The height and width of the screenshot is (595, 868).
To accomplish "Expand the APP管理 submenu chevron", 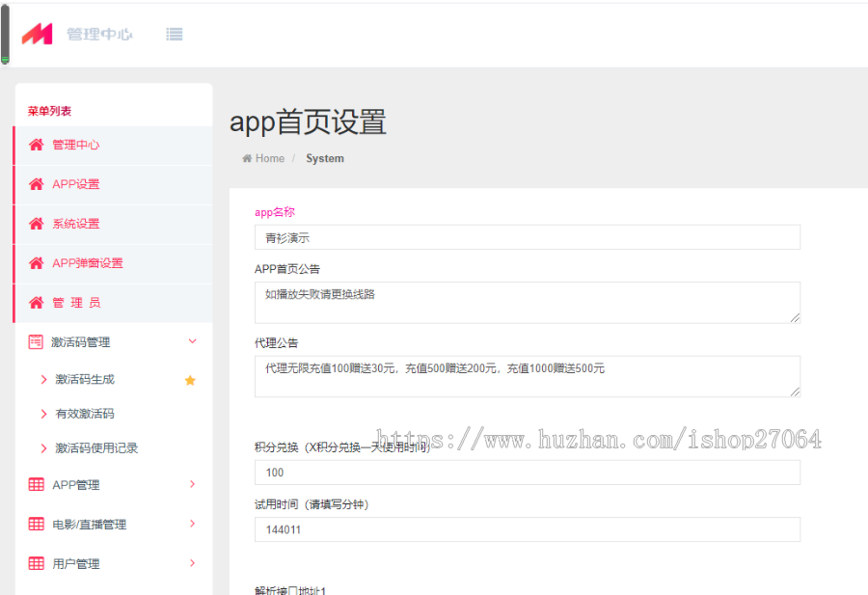I will pos(193,484).
